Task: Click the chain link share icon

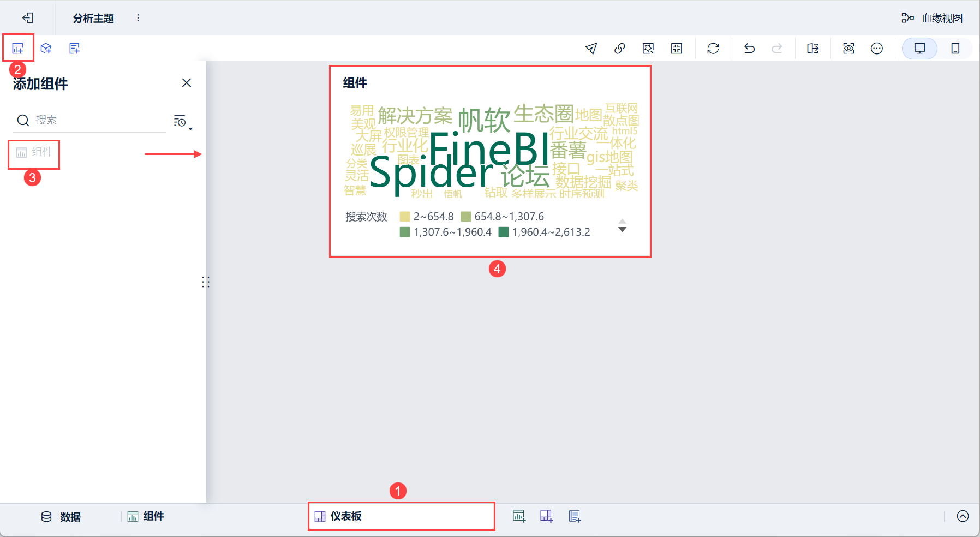Action: click(619, 49)
